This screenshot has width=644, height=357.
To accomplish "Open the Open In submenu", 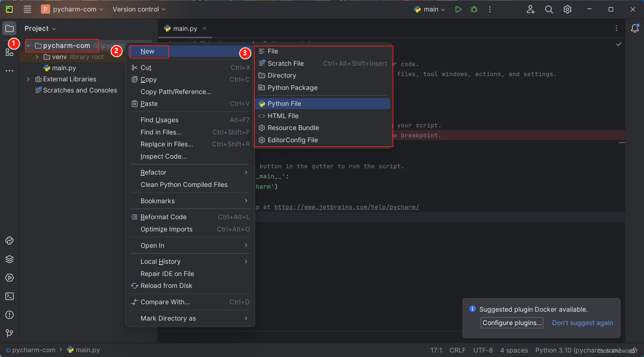I will pyautogui.click(x=190, y=246).
